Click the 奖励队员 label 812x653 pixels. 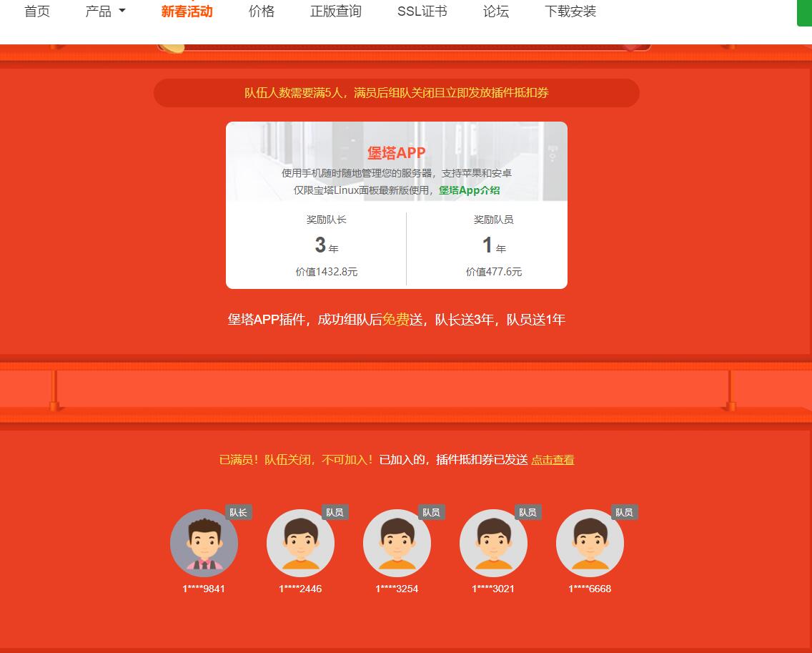[493, 220]
